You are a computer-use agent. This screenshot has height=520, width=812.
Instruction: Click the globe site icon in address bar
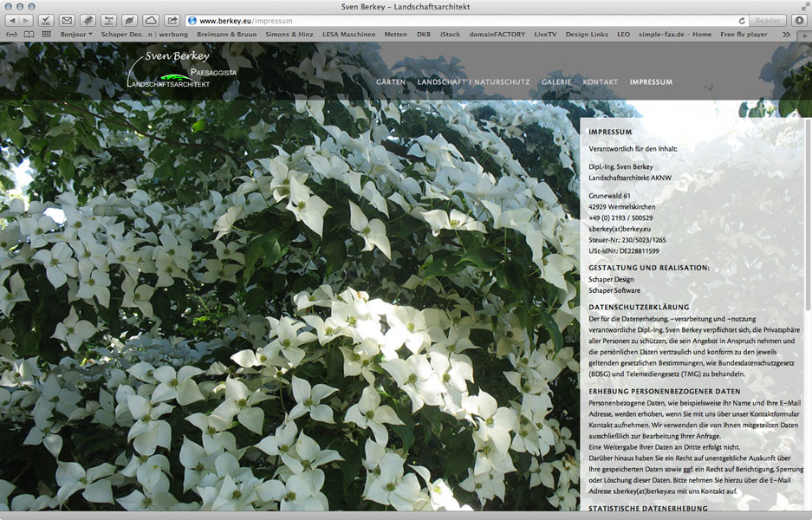coord(192,21)
